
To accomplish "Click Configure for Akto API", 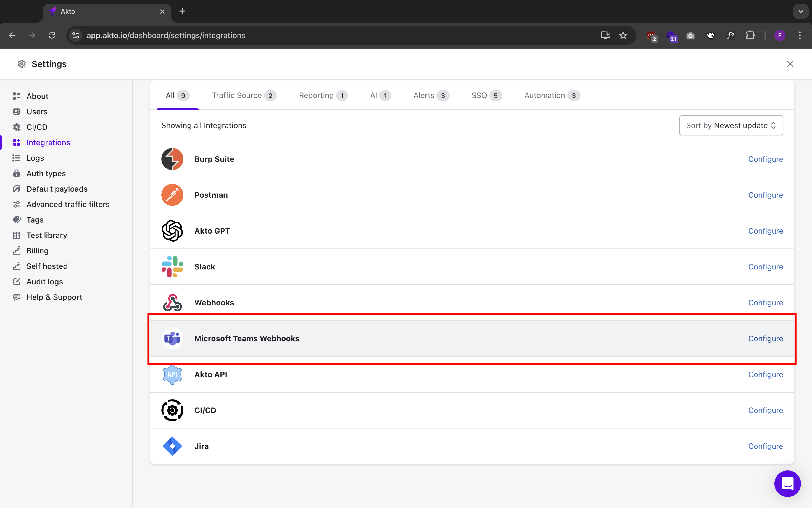I will click(x=765, y=374).
